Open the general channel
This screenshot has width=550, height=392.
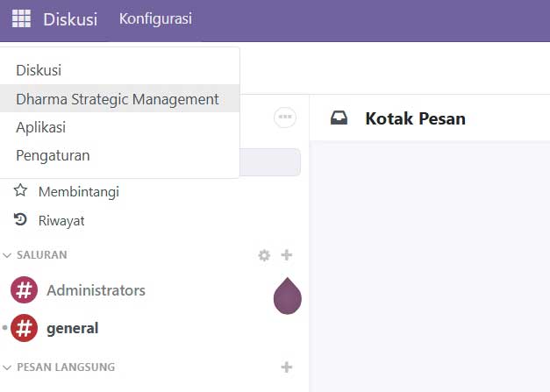(x=72, y=328)
